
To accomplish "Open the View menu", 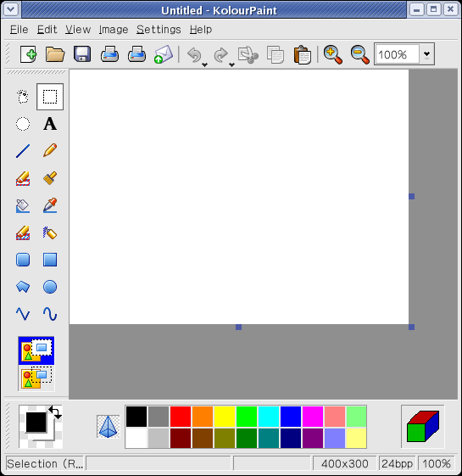I will [78, 30].
